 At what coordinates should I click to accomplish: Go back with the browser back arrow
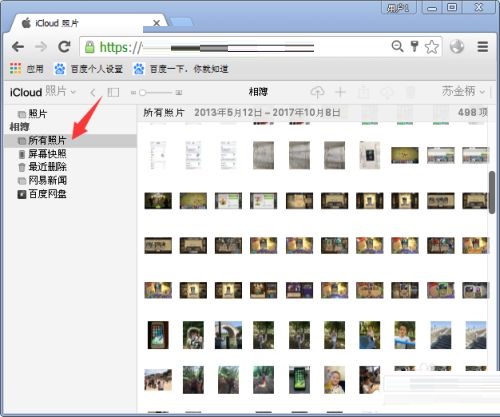coord(18,47)
